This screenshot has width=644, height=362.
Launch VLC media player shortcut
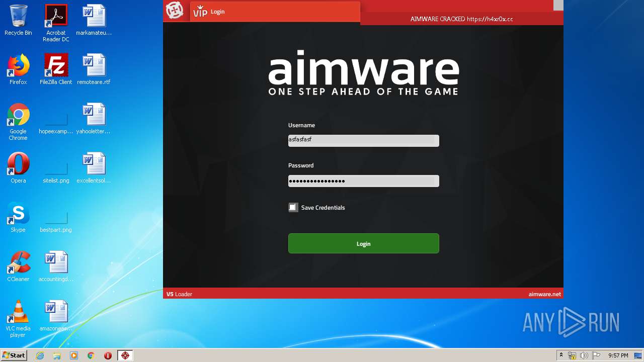pos(18,319)
